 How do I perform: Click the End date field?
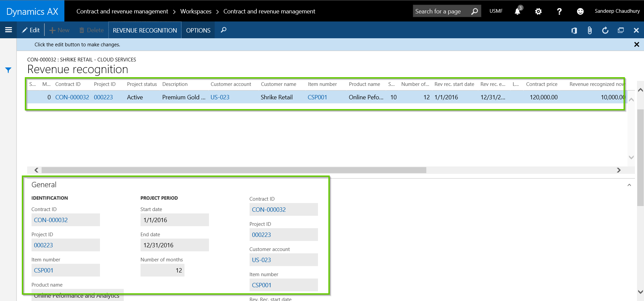[175, 245]
